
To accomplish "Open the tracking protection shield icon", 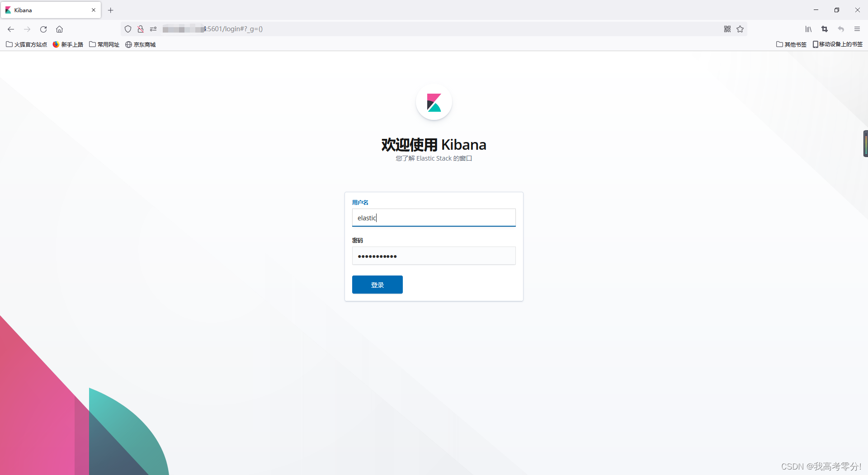I will point(128,29).
